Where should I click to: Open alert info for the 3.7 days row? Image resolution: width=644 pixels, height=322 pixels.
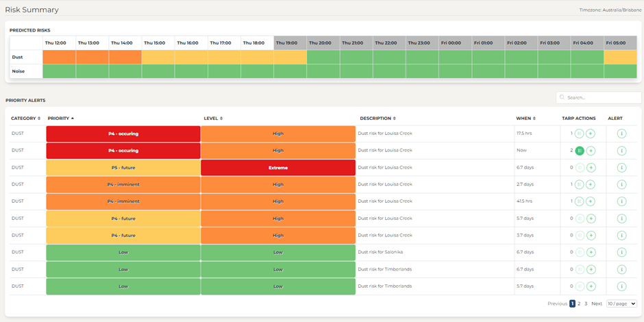click(621, 235)
